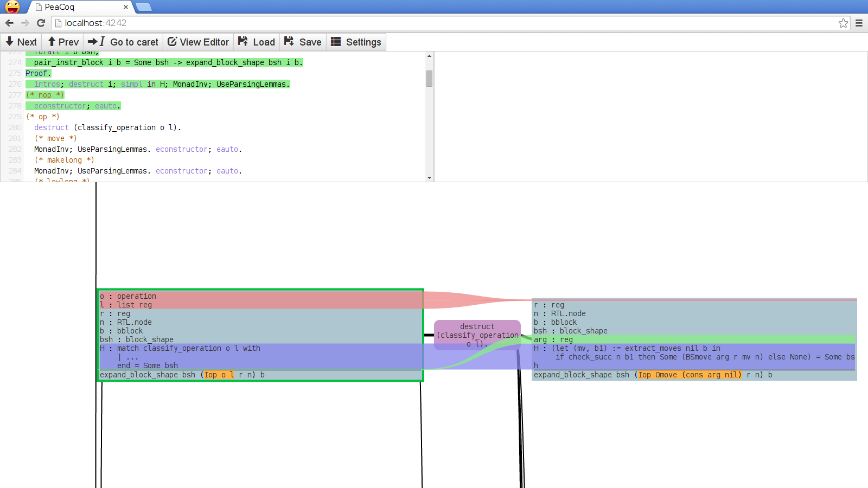
Task: Close the PeaCoq tab
Action: pyautogui.click(x=126, y=7)
